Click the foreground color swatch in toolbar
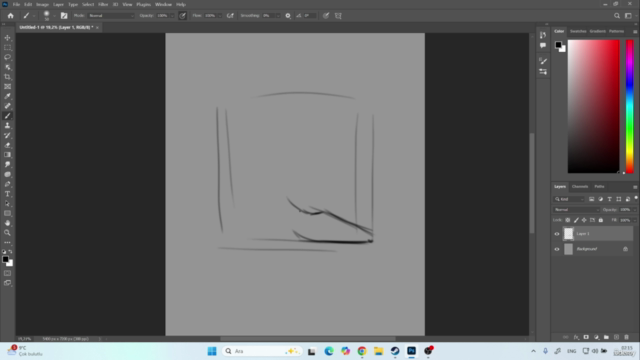This screenshot has width=640, height=360. (5, 259)
